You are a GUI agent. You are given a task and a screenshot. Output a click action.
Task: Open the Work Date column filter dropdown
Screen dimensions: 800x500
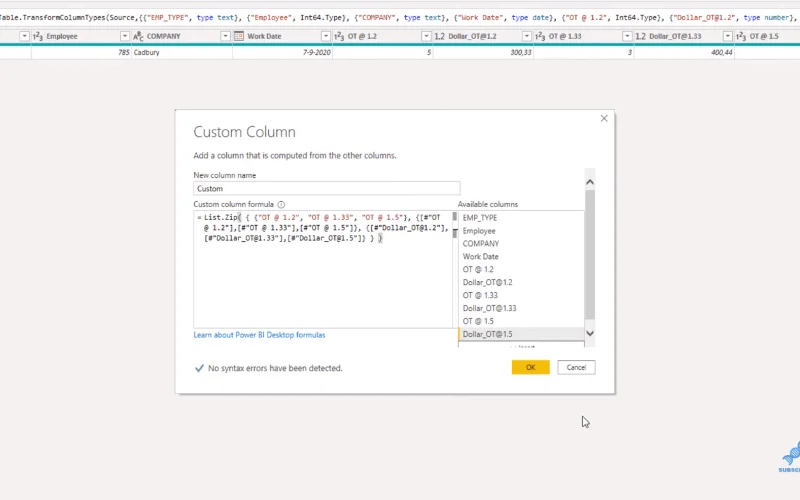pyautogui.click(x=326, y=36)
